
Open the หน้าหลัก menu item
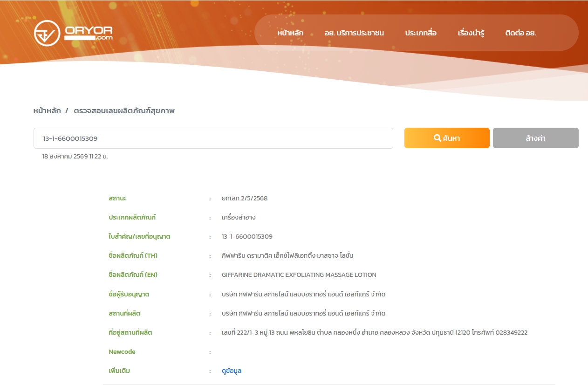[x=290, y=33]
